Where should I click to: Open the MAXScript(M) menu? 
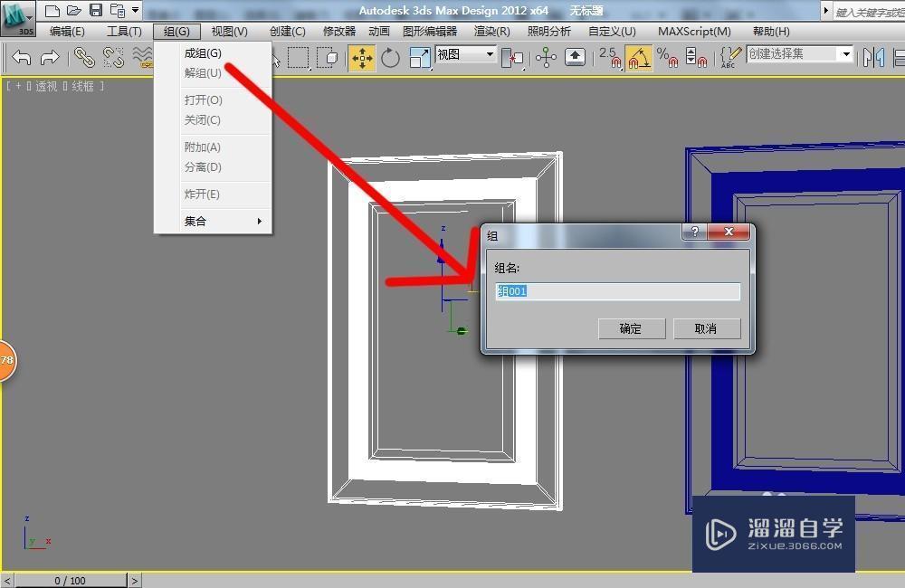[x=694, y=31]
